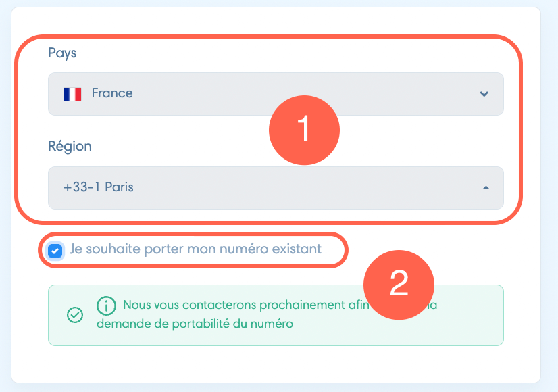The width and height of the screenshot is (558, 392).
Task: Click the "+33-1 Paris" region value
Action: point(99,187)
